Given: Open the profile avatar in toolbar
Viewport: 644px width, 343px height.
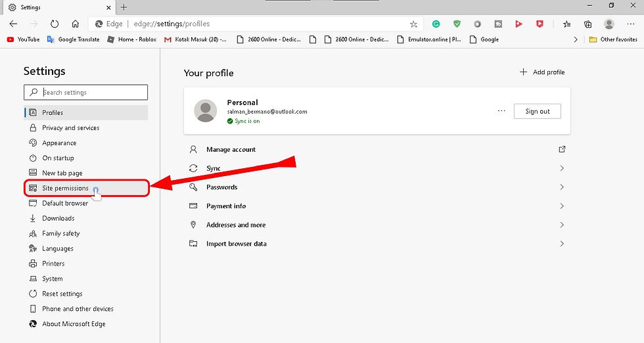Looking at the screenshot, I should click(x=609, y=24).
